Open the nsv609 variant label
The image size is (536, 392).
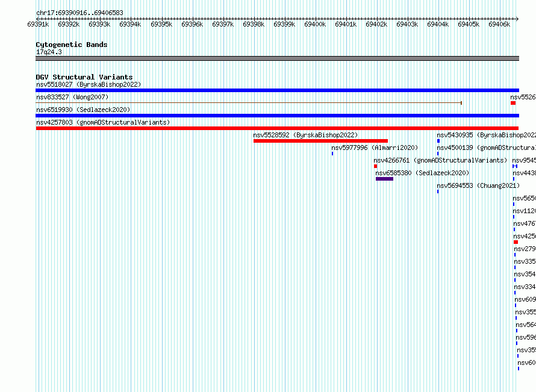click(525, 299)
